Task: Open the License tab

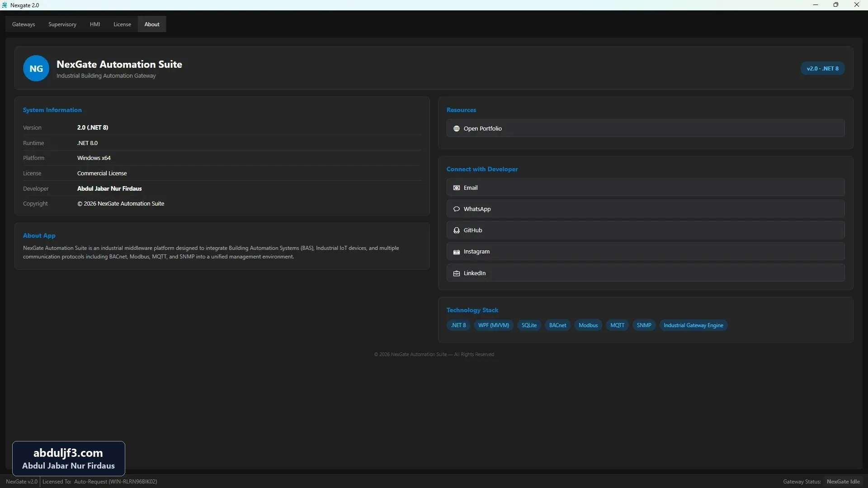Action: point(122,24)
